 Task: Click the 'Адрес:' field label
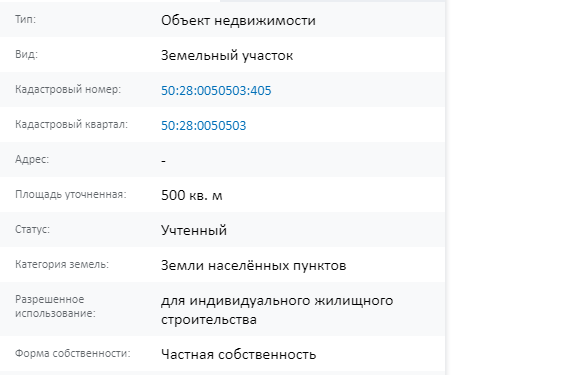[x=32, y=159]
